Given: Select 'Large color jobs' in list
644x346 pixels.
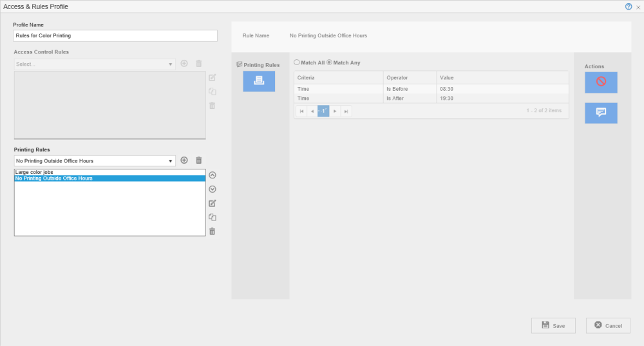Looking at the screenshot, I should click(109, 172).
